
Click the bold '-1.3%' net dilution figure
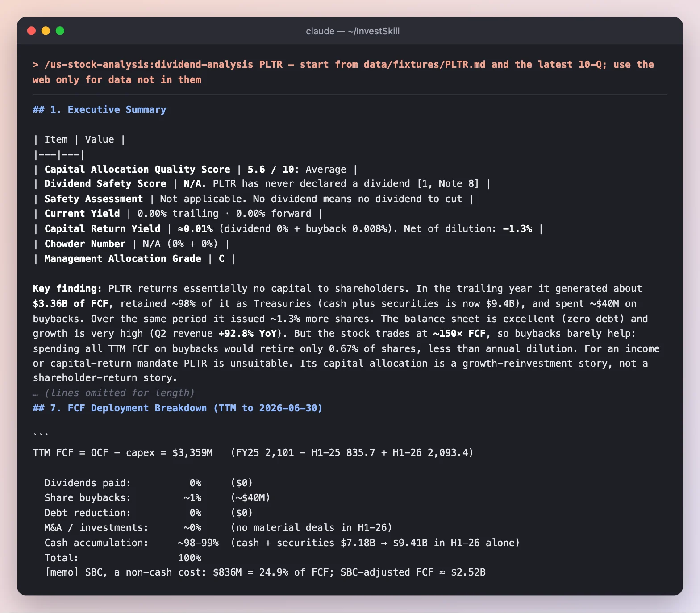517,229
